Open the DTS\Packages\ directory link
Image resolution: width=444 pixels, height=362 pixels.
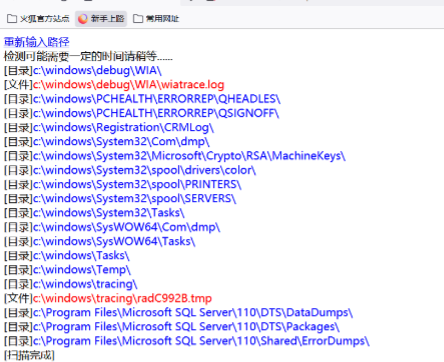(186, 328)
